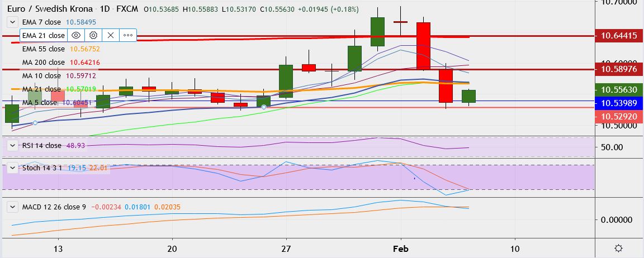644x258 pixels.
Task: Click the 0.00000 MACD scale value
Action: (617, 220)
